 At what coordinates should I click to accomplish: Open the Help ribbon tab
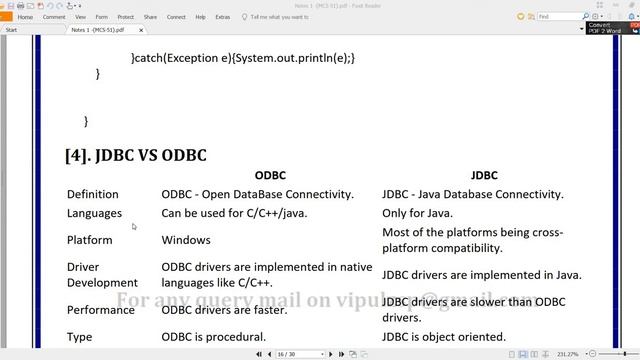pos(200,17)
